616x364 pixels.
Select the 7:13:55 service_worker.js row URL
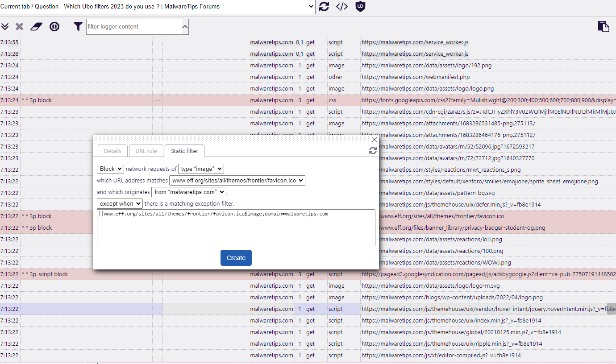[x=415, y=42]
